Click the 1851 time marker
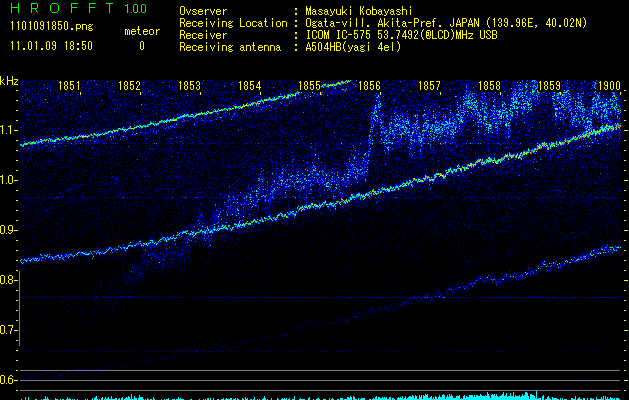This screenshot has width=629, height=400. coord(69,86)
